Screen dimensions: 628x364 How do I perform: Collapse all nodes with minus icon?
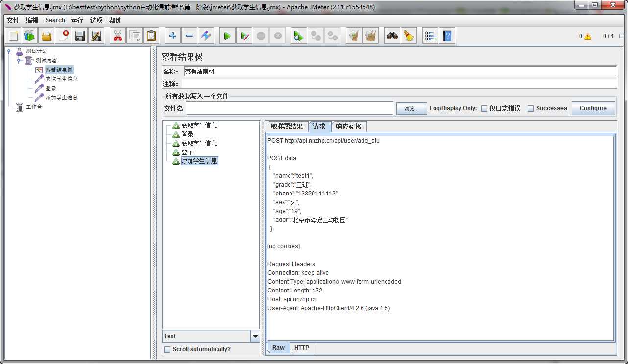point(190,36)
